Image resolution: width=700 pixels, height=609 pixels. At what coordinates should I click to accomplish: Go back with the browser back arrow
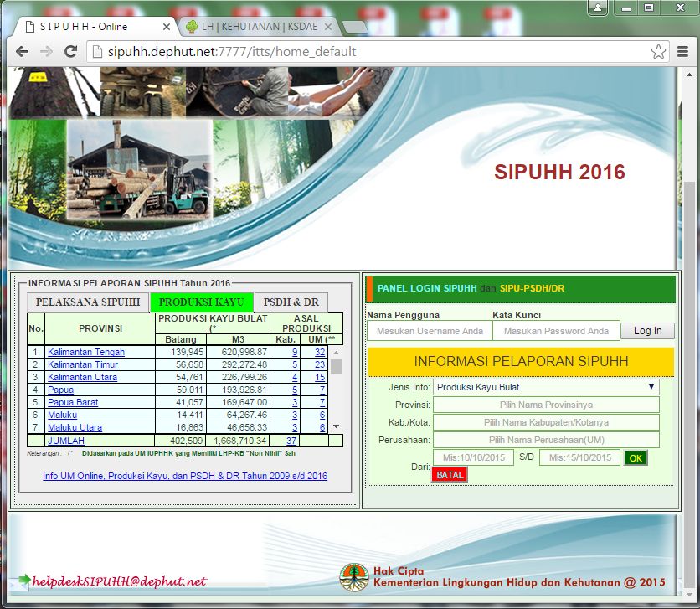click(22, 52)
